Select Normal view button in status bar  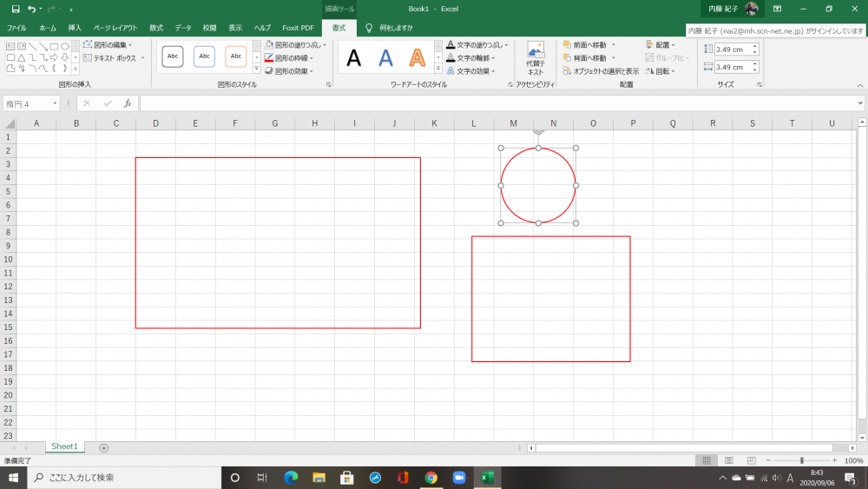[x=707, y=460]
